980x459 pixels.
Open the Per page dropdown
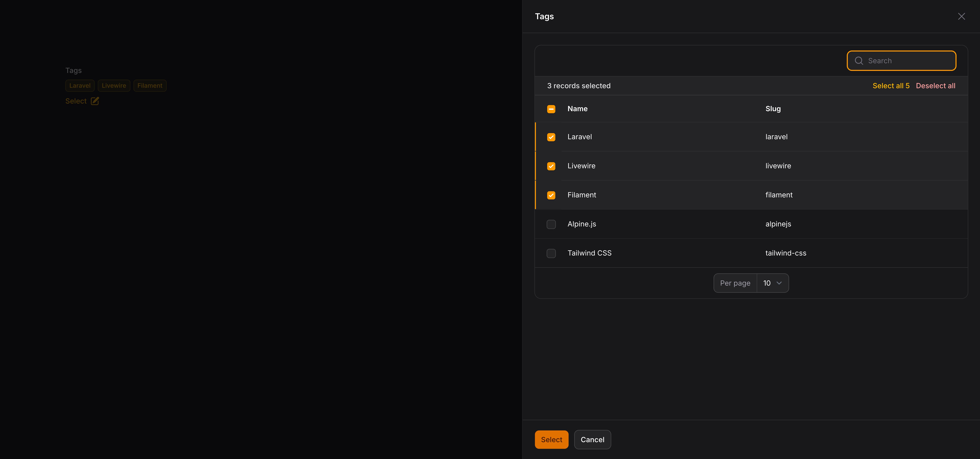point(773,283)
